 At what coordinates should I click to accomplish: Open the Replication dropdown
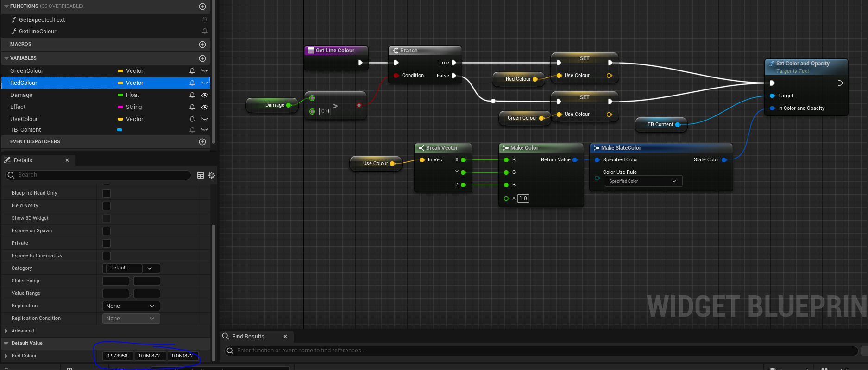131,306
